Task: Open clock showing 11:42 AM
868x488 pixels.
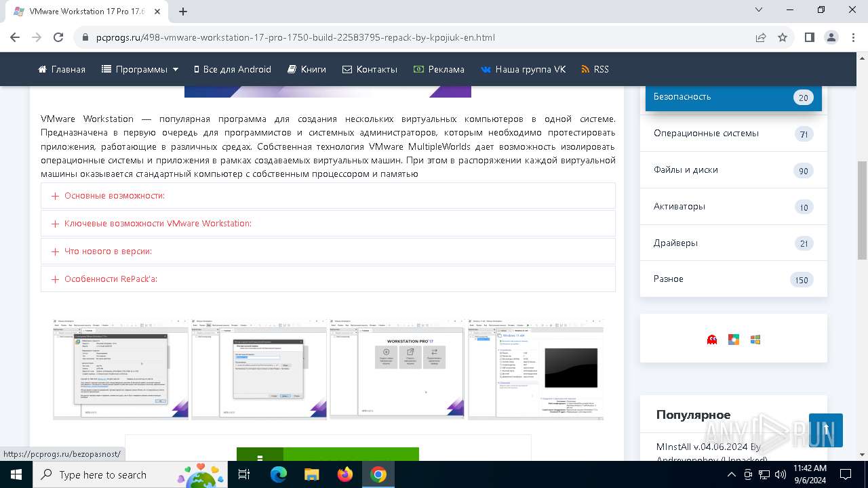Action: [810, 474]
